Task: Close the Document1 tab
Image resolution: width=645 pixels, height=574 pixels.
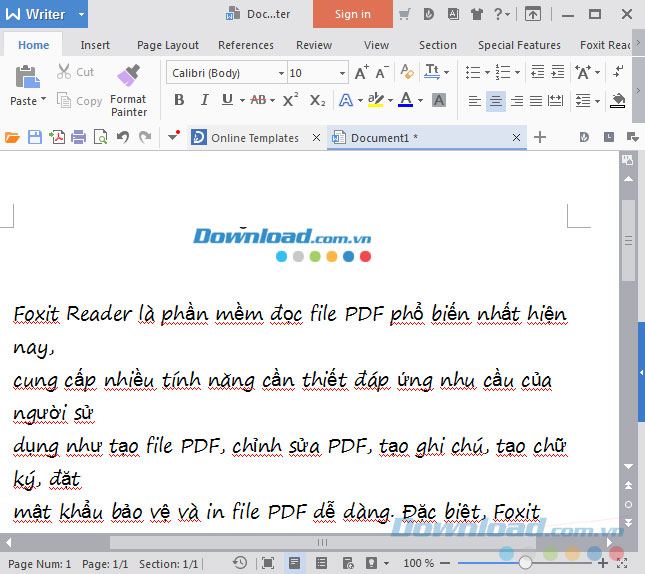Action: 516,137
